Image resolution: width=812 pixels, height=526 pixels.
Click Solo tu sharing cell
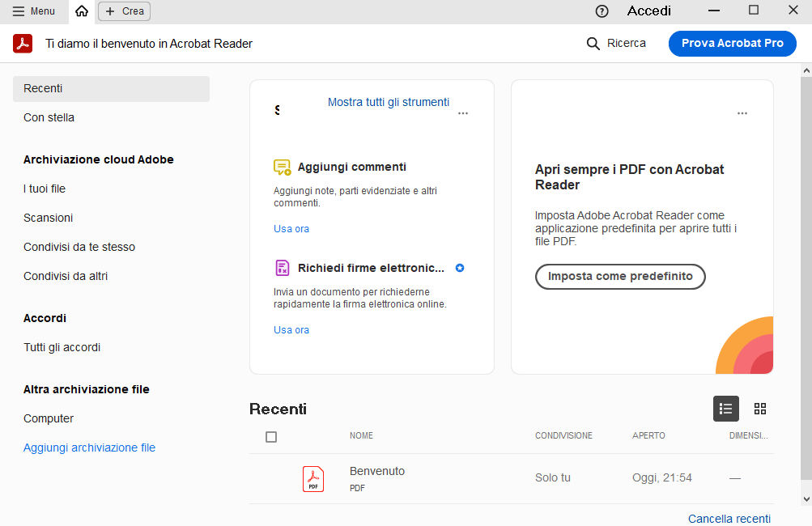[x=553, y=478]
